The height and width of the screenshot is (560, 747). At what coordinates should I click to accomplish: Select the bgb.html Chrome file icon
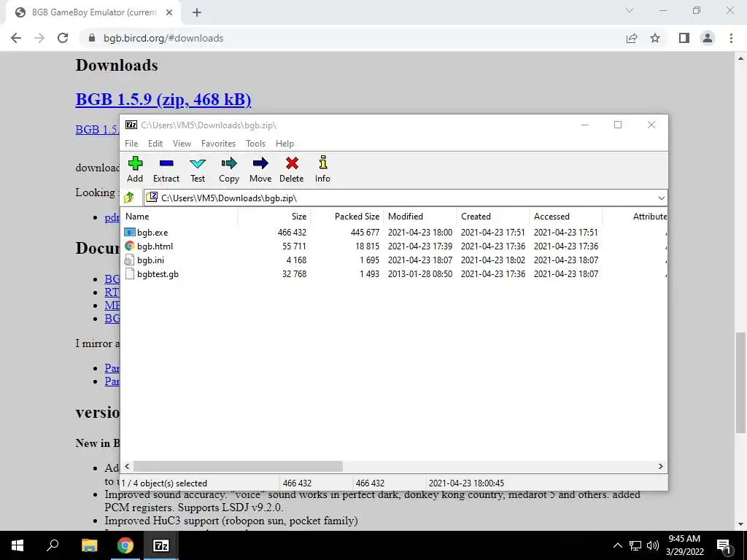tap(130, 246)
